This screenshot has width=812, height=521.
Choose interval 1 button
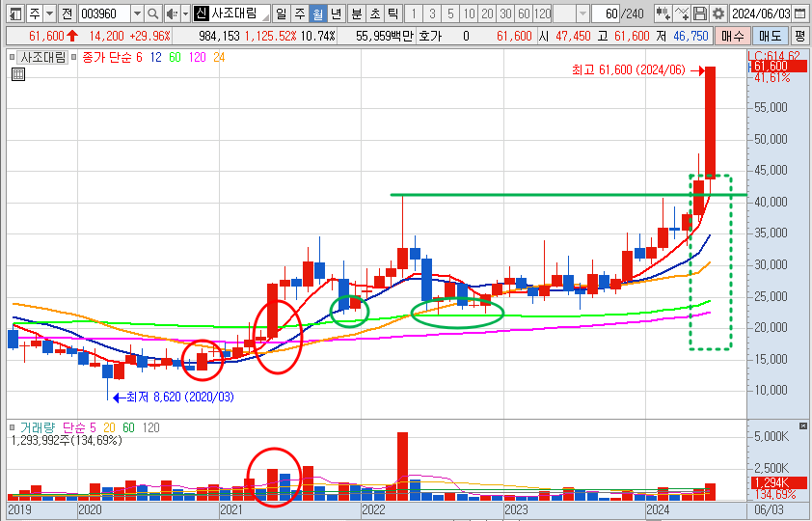(414, 14)
